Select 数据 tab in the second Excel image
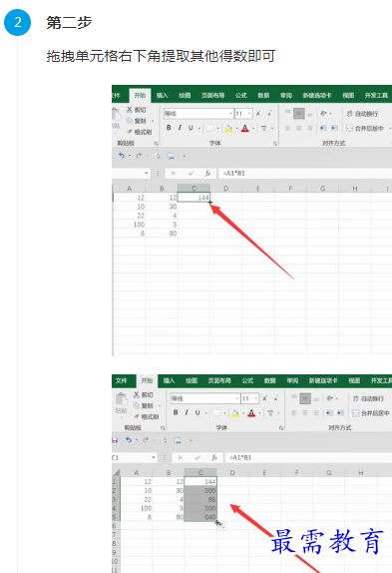This screenshot has height=573, width=392. tap(269, 380)
